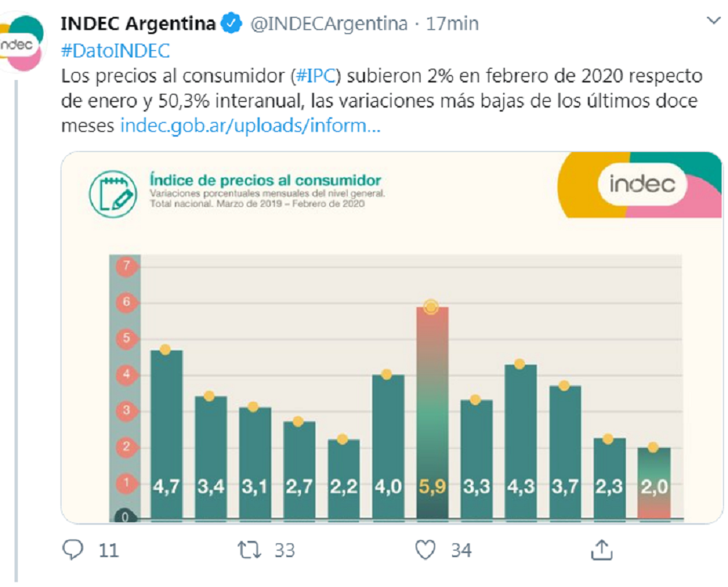Like the tweet with the heart icon
Screen dimensions: 728x587
[425, 551]
